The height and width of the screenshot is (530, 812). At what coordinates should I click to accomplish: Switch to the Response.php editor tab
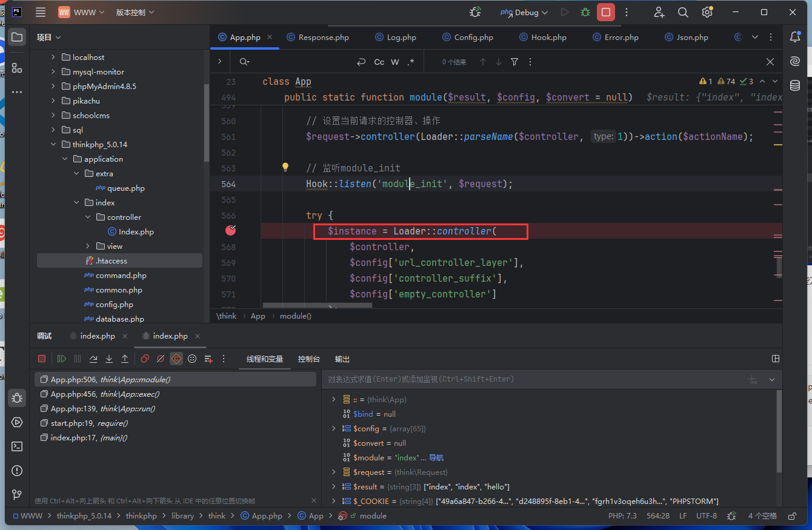click(x=324, y=37)
